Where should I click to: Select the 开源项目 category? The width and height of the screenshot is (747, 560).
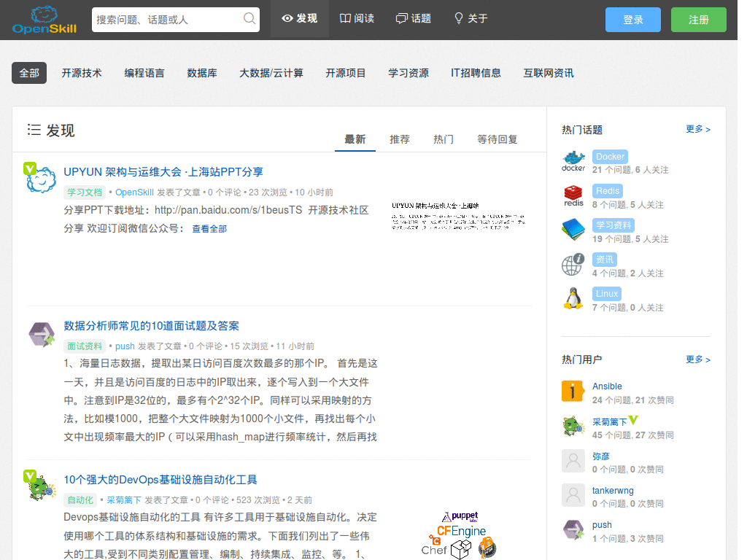point(345,73)
